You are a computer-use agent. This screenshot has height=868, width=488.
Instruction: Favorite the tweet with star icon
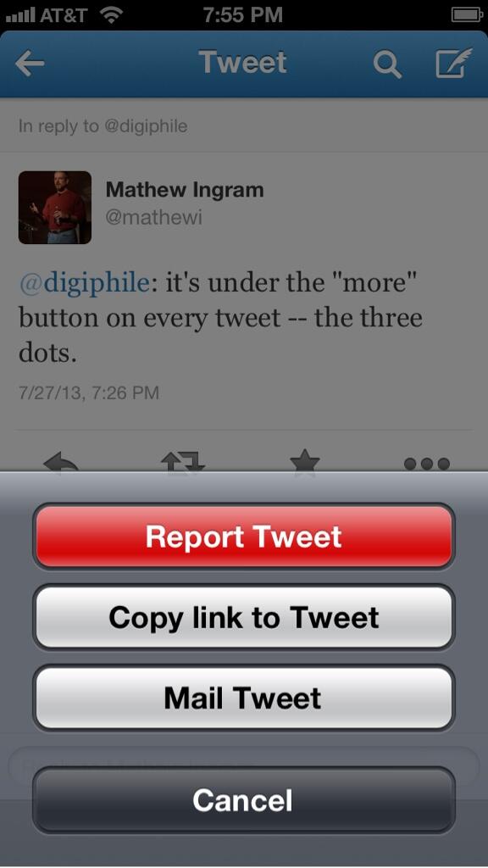(x=305, y=460)
